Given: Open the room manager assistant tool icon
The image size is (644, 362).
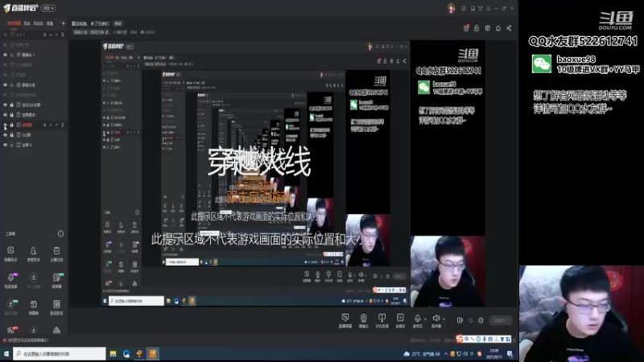Looking at the screenshot, I should (33, 253).
